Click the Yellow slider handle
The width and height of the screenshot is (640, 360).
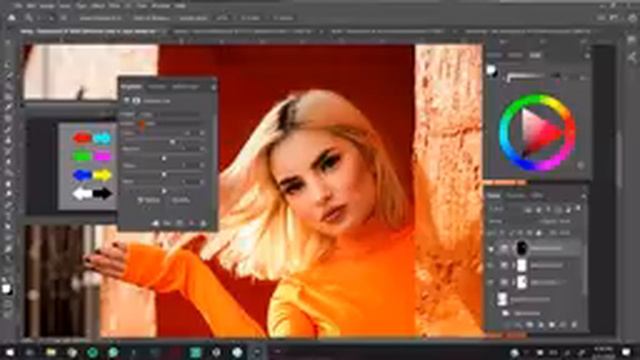(164, 174)
